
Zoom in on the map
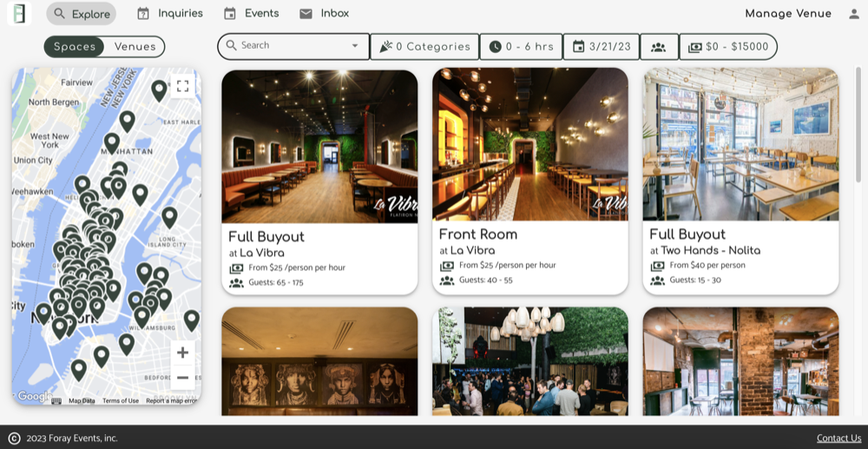182,353
